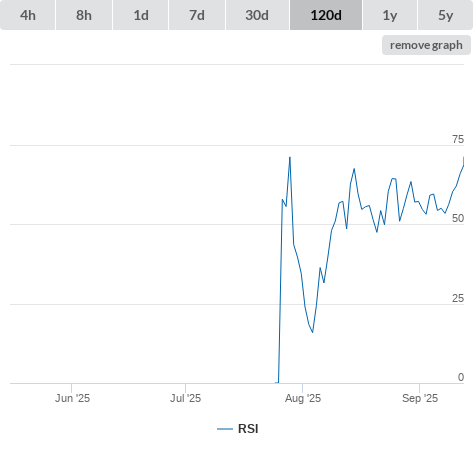474x455 pixels.
Task: Show the 1y time range
Action: pyautogui.click(x=390, y=15)
